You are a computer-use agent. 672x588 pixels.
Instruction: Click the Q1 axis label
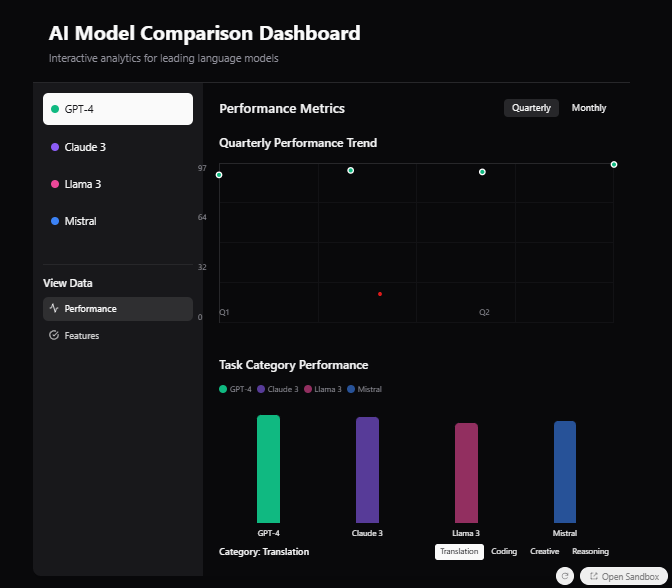[x=224, y=312]
